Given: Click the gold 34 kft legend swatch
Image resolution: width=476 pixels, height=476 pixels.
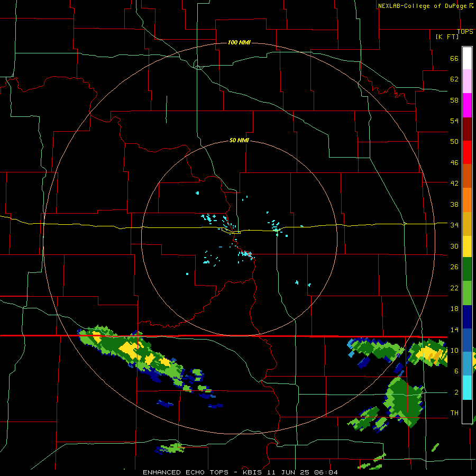Looking at the screenshot, I should pyautogui.click(x=467, y=224).
